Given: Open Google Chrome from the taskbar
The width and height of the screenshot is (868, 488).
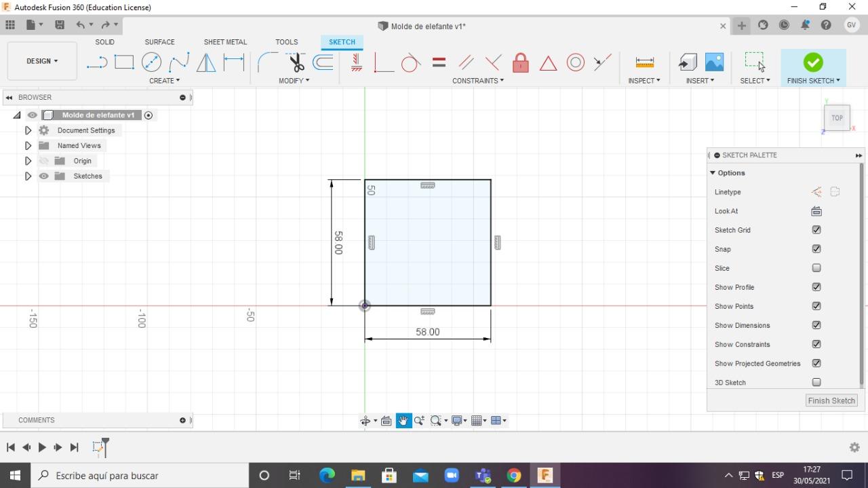Looking at the screenshot, I should pos(513,475).
